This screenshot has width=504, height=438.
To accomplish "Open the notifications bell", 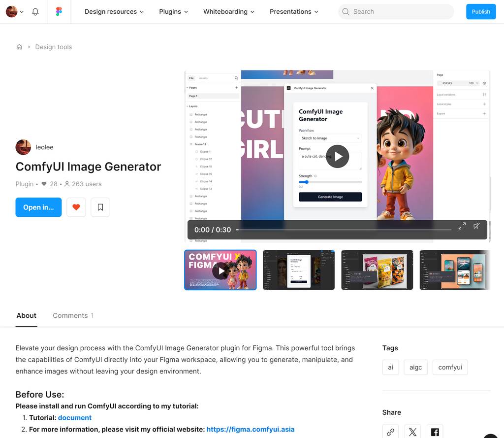I will tap(35, 12).
